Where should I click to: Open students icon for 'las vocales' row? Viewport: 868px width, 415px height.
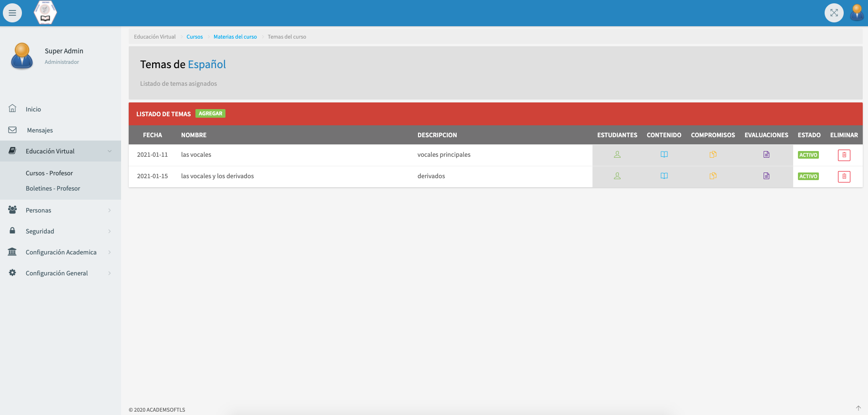[x=617, y=155]
